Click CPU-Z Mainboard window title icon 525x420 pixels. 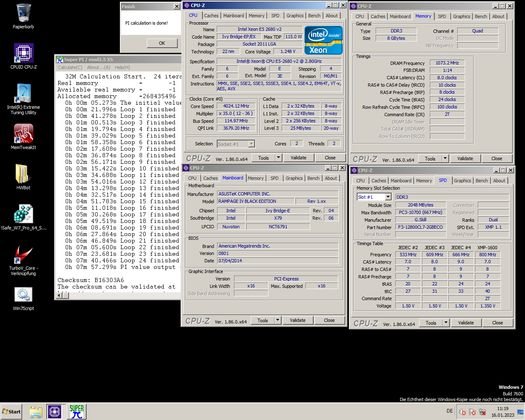pos(186,168)
